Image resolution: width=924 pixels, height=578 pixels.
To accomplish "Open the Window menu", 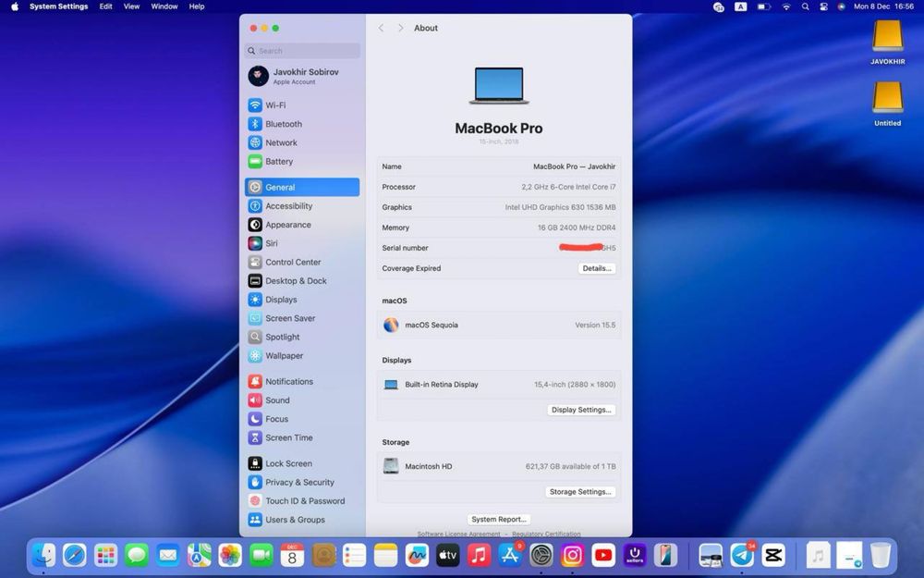I will click(164, 6).
